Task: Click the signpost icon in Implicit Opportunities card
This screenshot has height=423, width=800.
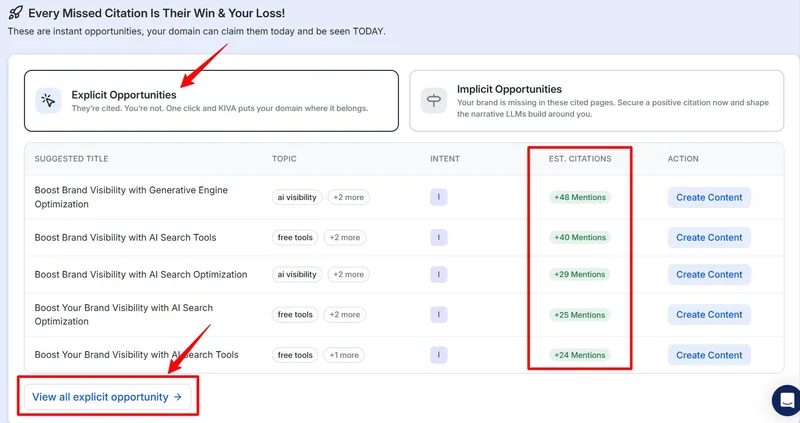Action: coord(434,100)
